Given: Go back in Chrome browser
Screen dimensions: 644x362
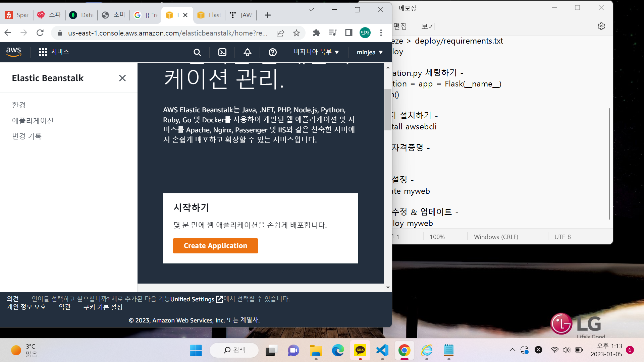Looking at the screenshot, I should 8,33.
